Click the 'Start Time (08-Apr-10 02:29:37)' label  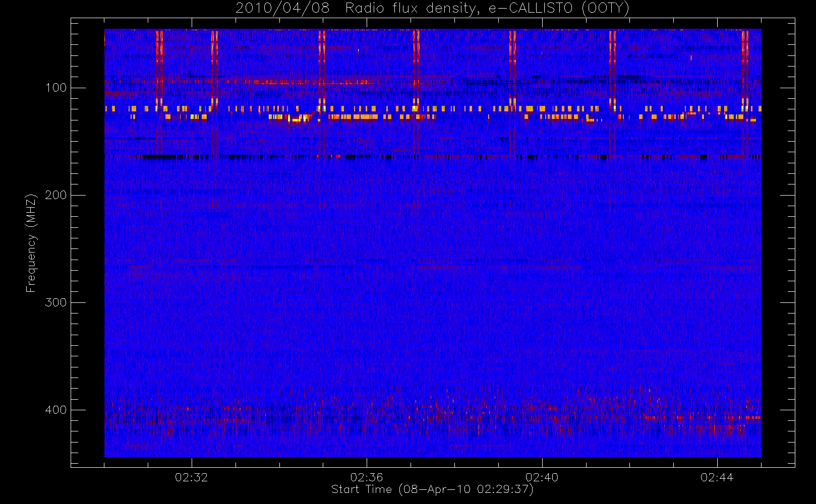432,489
